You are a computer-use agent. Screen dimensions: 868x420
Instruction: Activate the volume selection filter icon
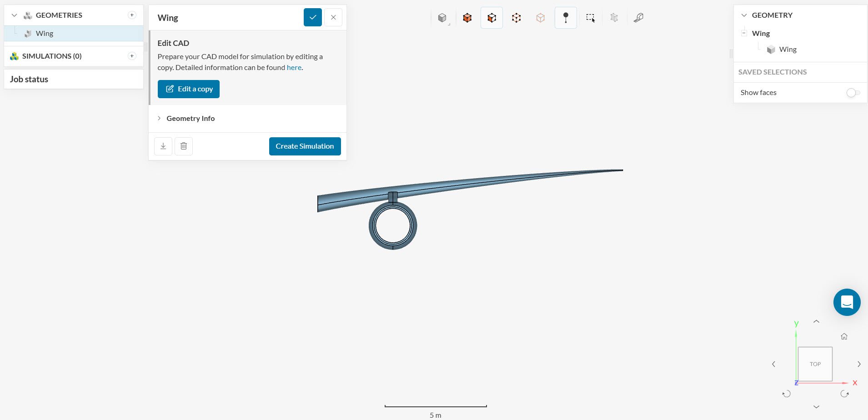(x=467, y=17)
